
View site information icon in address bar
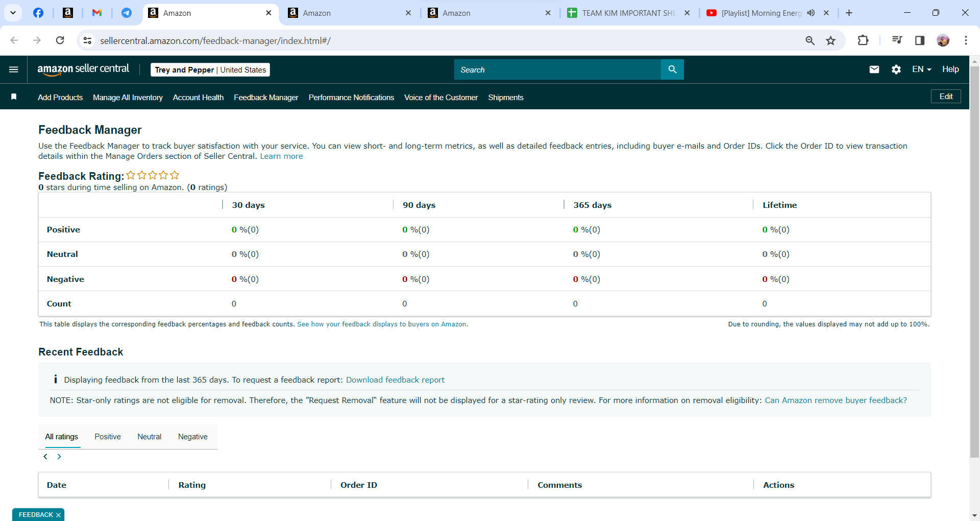click(88, 40)
